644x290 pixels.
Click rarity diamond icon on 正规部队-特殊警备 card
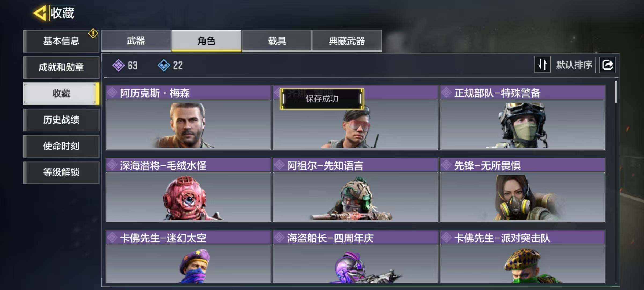[x=447, y=93]
